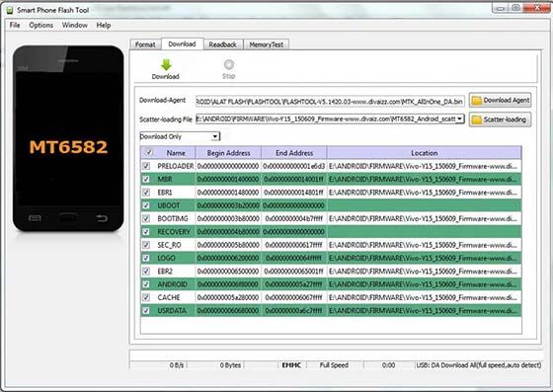Open the File menu

click(15, 25)
